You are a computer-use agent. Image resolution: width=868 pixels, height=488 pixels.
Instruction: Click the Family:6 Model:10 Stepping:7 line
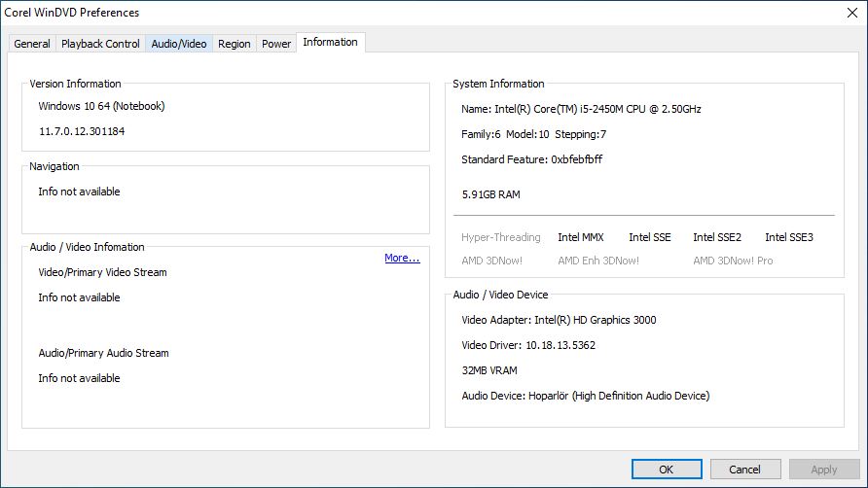pyautogui.click(x=533, y=134)
